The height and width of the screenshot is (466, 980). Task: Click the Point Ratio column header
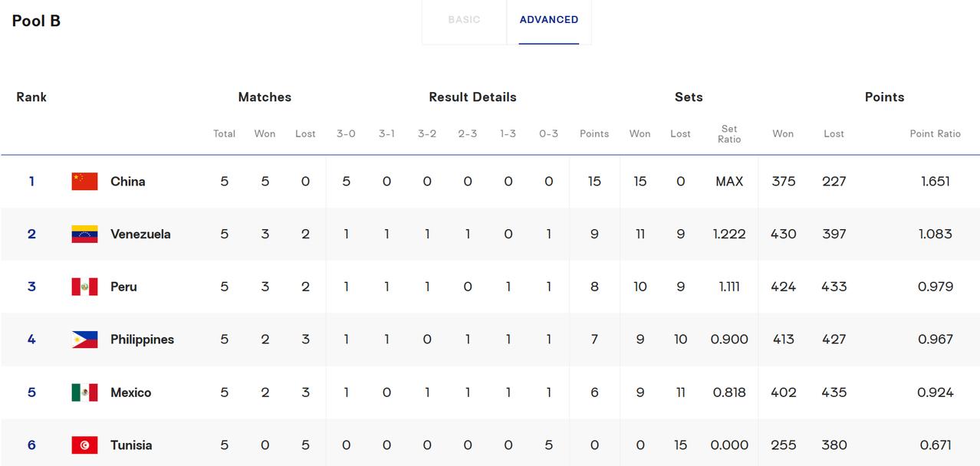[935, 133]
